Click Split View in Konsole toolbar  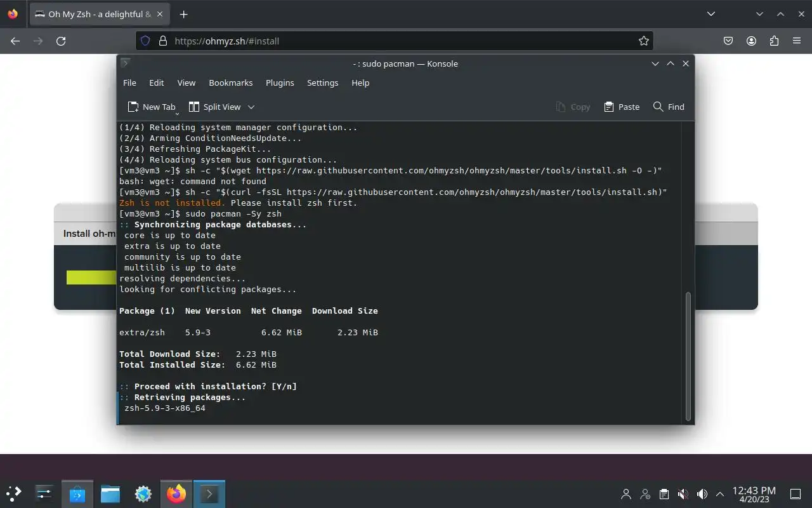[215, 107]
